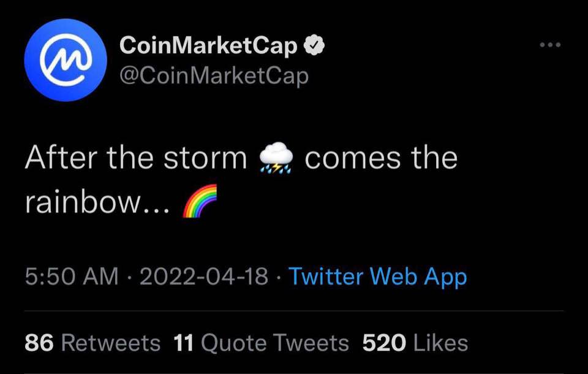Click the 86 retweet count number

click(x=39, y=343)
